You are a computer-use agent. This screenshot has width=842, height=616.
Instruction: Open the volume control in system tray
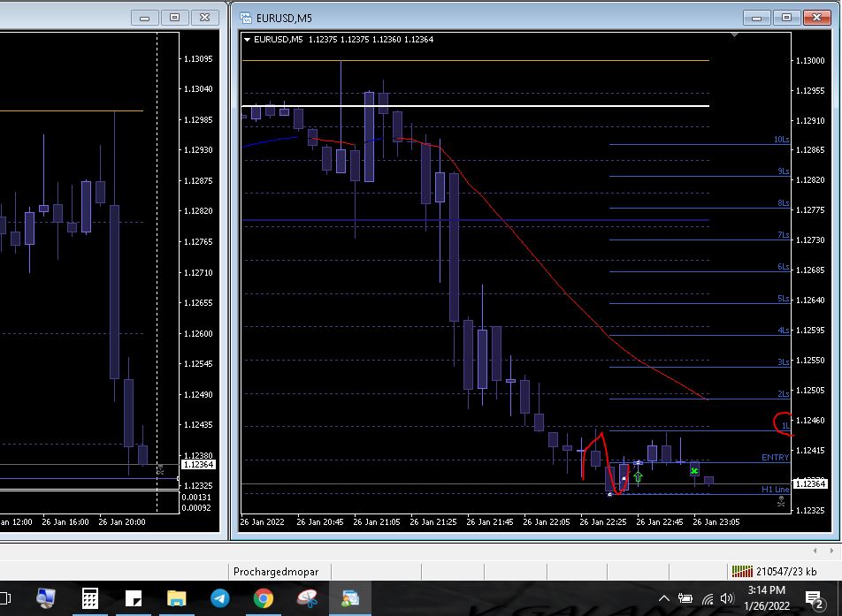(x=727, y=599)
